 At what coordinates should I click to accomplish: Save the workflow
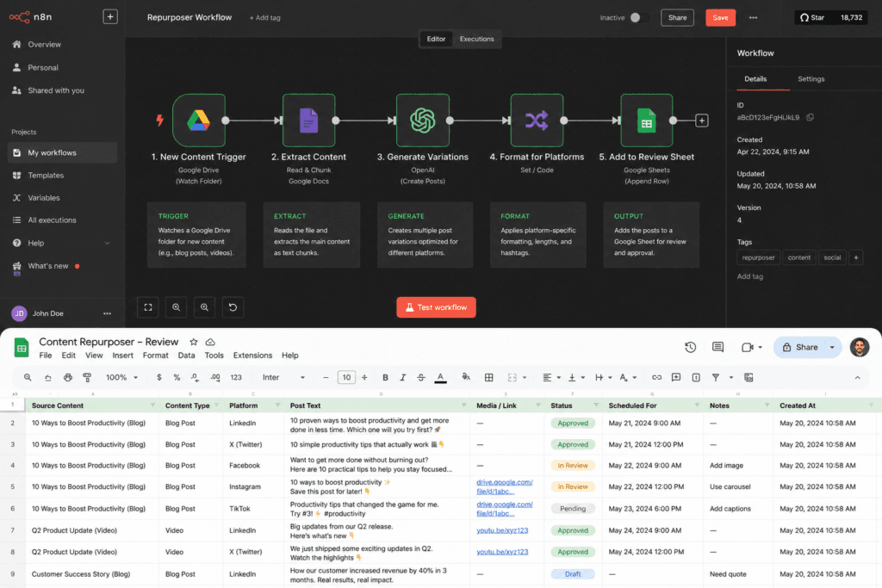point(720,17)
